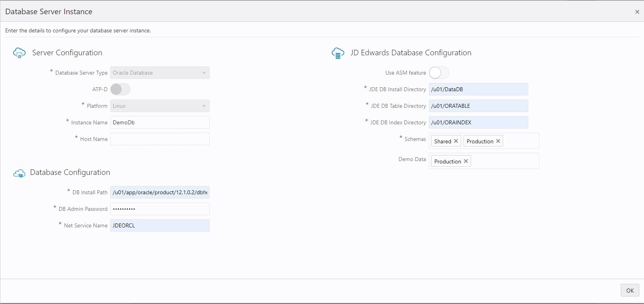
Task: Click the empty Host Name field
Action: click(160, 139)
